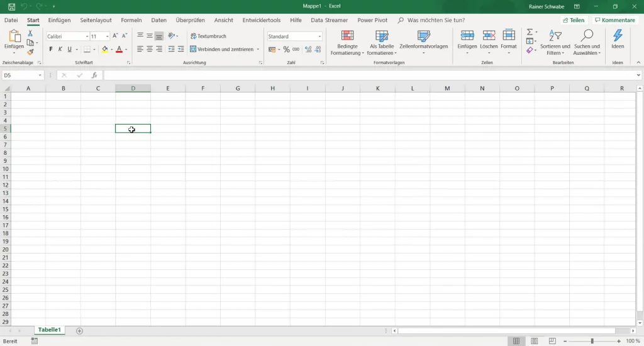Click the yellow fill color button
Image resolution: width=644 pixels, height=346 pixels.
pos(105,49)
